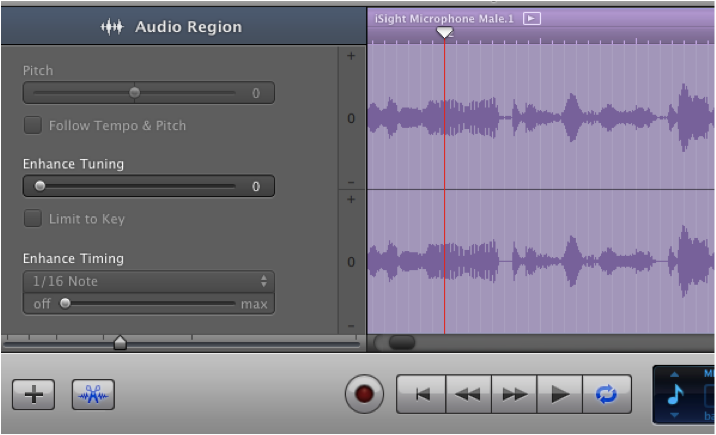
Task: Go to beginning of the song
Action: [421, 394]
